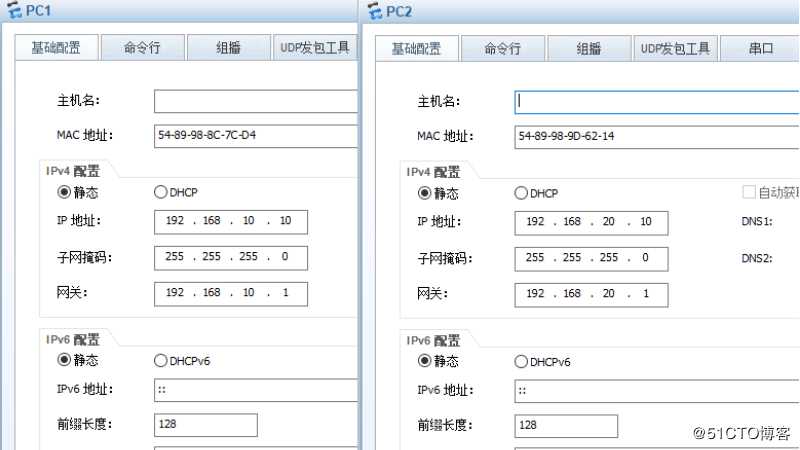This screenshot has height=450, width=800.
Task: Select IPv6 静态 radio in PC1
Action: [64, 360]
